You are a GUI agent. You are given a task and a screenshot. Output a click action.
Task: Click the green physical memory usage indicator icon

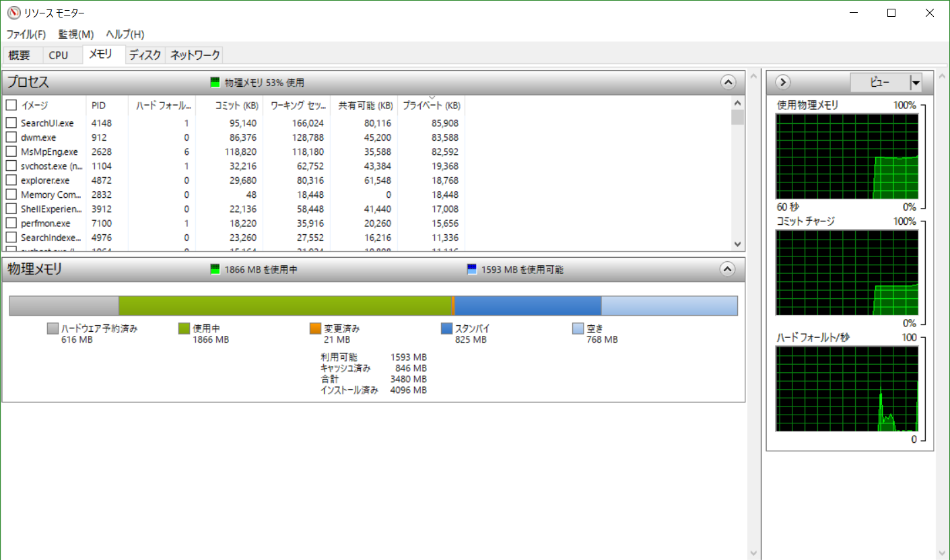tap(215, 83)
